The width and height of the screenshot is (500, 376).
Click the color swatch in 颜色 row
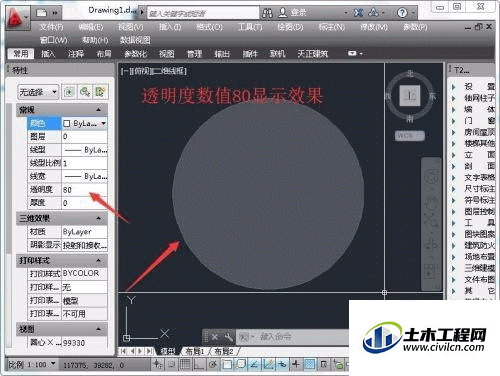[x=67, y=124]
